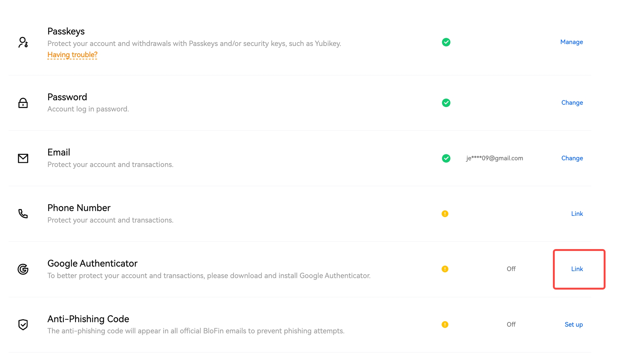Click the yellow warning icon for Anti-Phishing Code

coord(445,324)
